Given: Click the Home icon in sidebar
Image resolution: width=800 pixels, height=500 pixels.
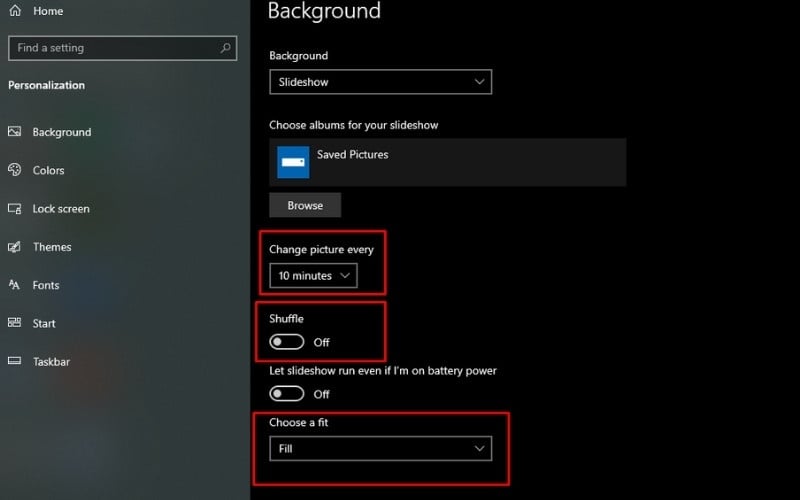Looking at the screenshot, I should coord(15,11).
